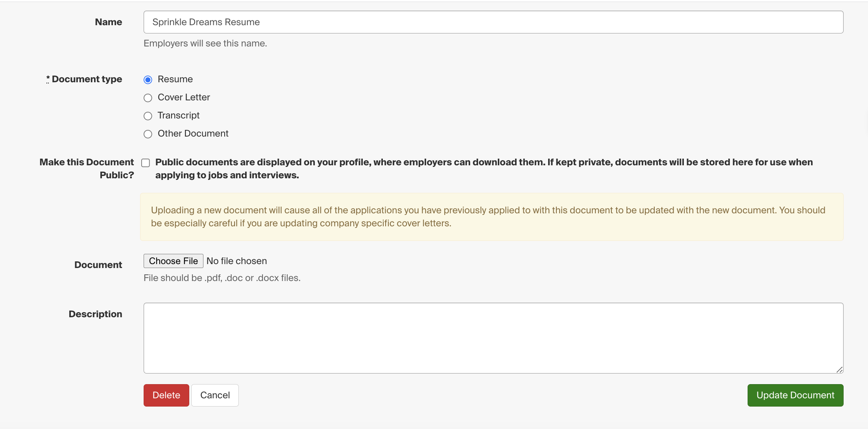The image size is (868, 429).
Task: Click the 'No file chosen' text
Action: [237, 261]
